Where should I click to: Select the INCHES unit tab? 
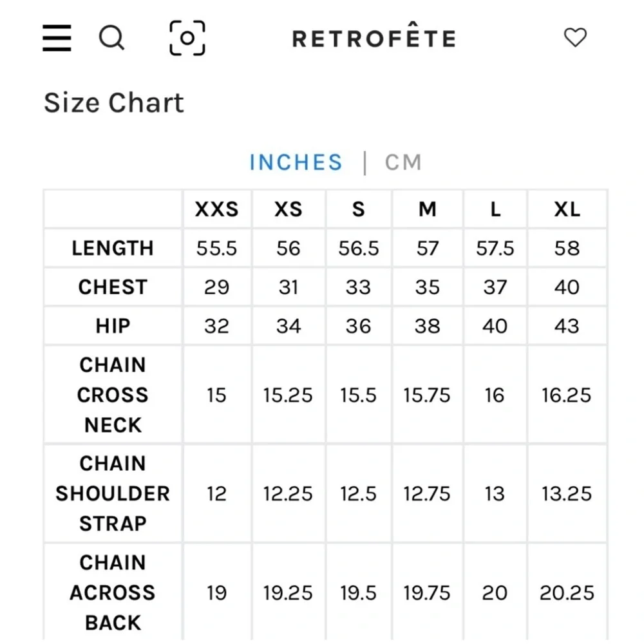(x=296, y=162)
